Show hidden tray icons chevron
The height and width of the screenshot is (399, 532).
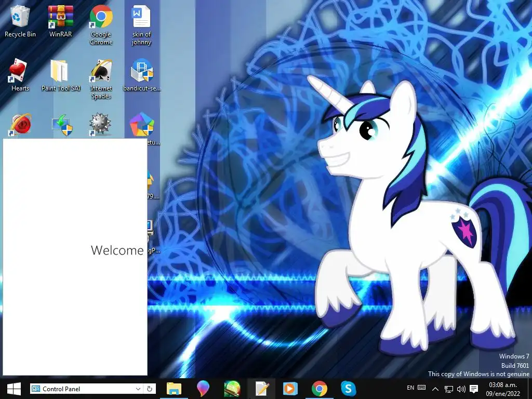[435, 389]
